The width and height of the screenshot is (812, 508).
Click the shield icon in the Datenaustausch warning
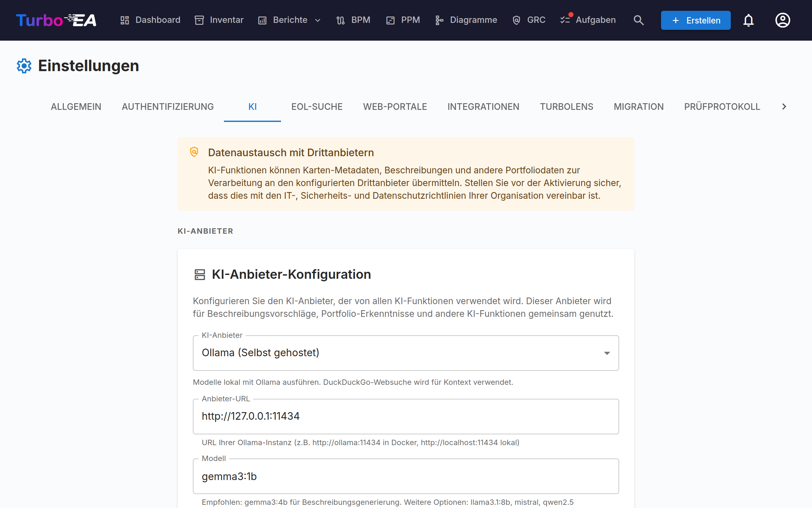(x=194, y=152)
